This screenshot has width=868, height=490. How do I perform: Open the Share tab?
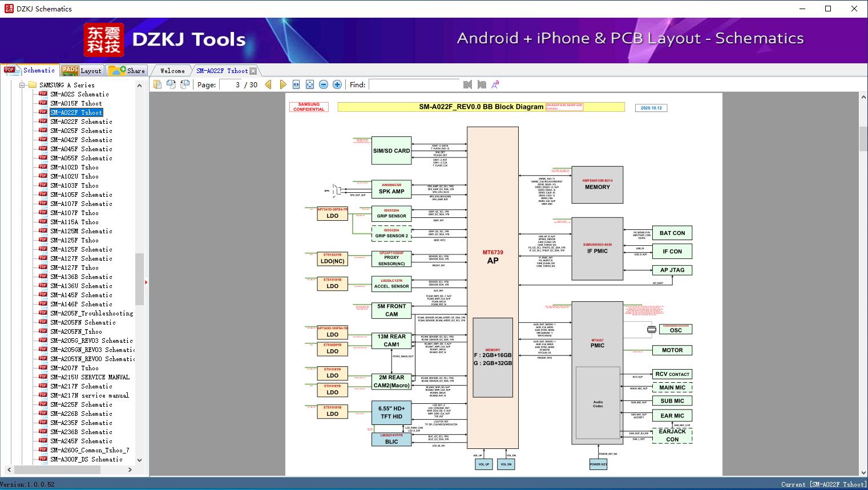[127, 71]
